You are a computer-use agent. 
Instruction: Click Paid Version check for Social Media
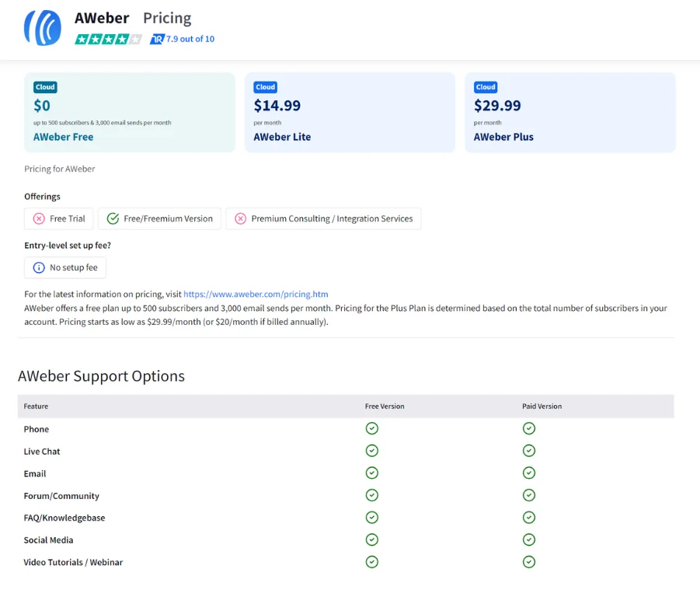[x=529, y=539]
